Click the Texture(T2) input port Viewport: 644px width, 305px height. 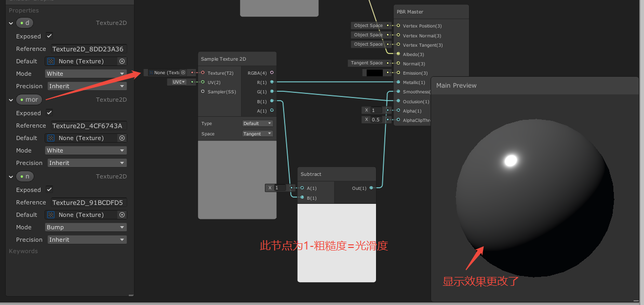203,73
